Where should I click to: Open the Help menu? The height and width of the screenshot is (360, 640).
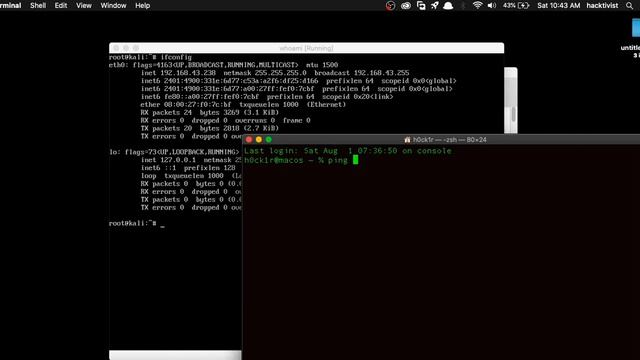coord(142,6)
